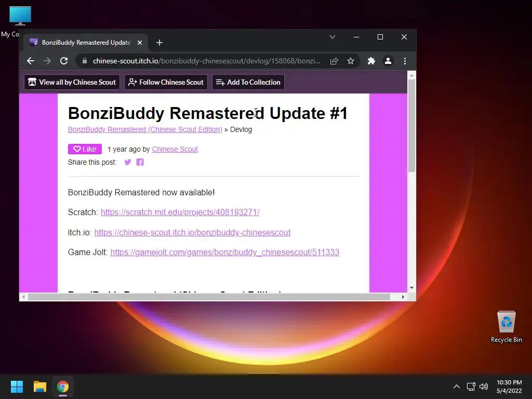Screen dimensions: 532x399
Task: Click 'BonziBuddy Remastered now available!' text
Action: (x=141, y=192)
